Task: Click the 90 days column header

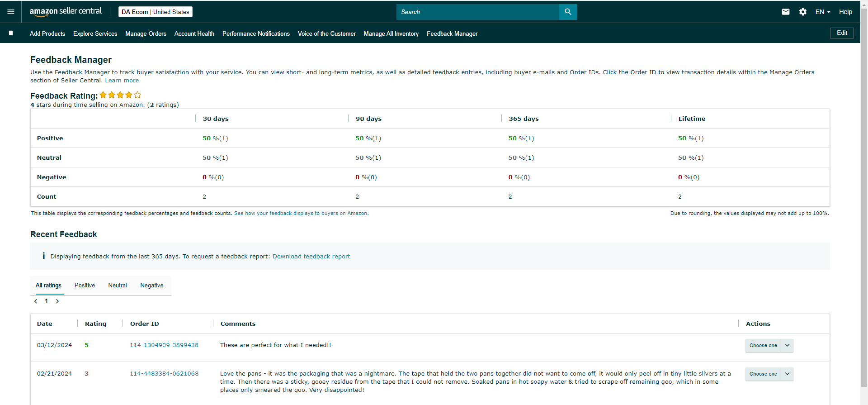Action: tap(368, 119)
